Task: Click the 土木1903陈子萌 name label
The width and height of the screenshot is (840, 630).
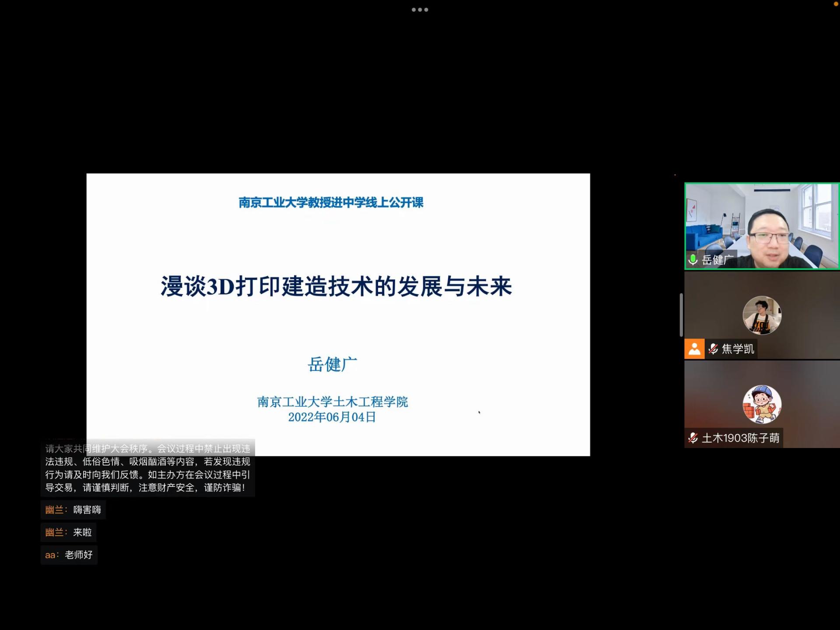Action: point(740,438)
